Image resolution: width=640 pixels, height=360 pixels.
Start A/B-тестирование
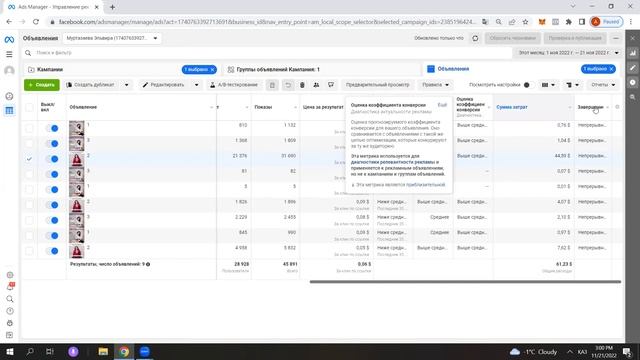(234, 85)
